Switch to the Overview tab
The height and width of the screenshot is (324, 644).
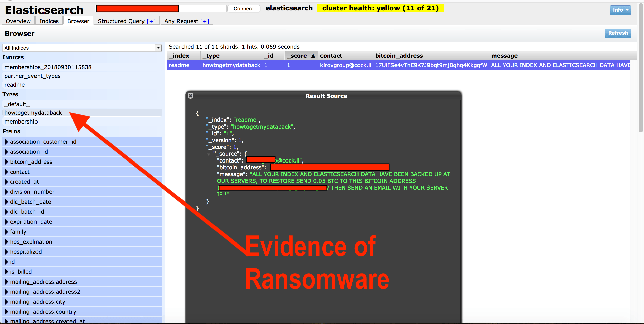pyautogui.click(x=18, y=21)
